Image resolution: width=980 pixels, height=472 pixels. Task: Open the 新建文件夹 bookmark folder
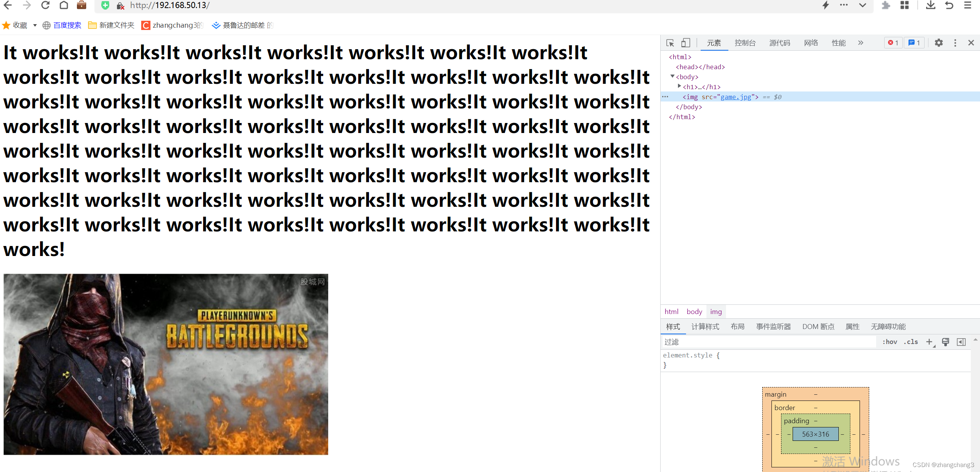(111, 25)
